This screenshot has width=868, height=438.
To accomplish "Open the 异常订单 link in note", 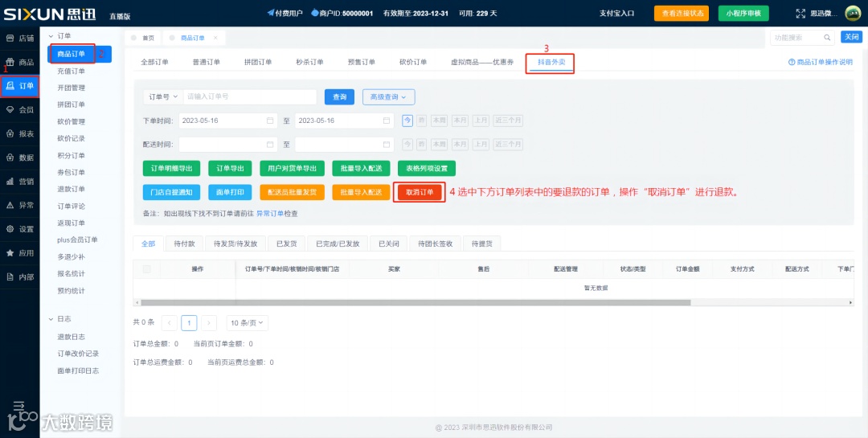I will click(x=270, y=213).
